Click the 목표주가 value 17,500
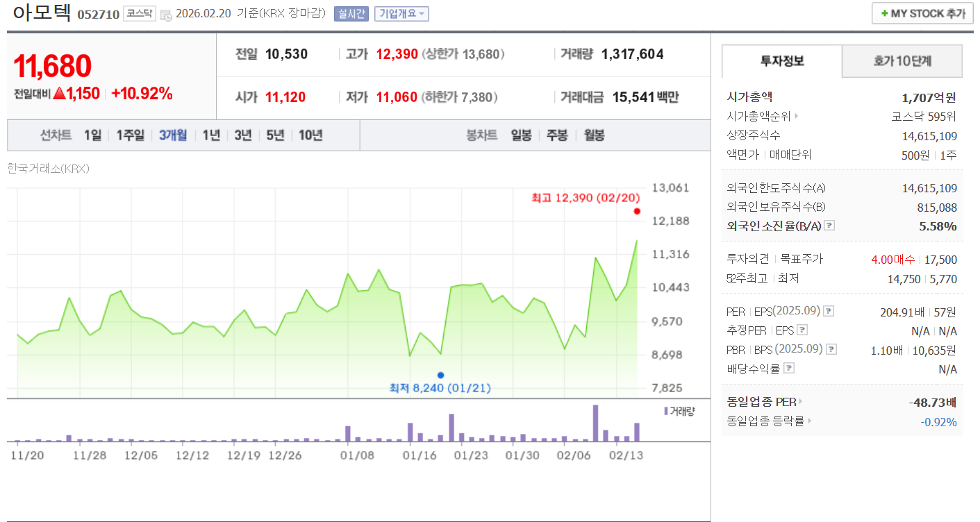980x522 pixels. [x=940, y=260]
